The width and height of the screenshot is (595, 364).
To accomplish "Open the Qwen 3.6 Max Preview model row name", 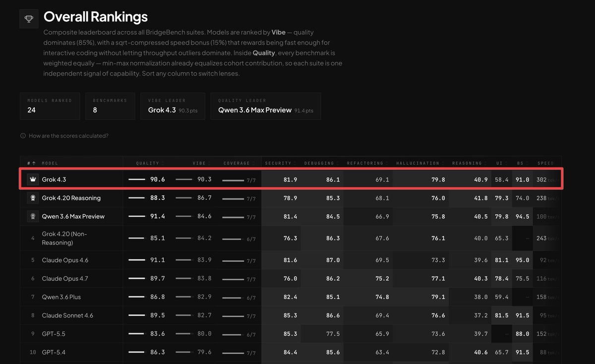I will pos(73,216).
